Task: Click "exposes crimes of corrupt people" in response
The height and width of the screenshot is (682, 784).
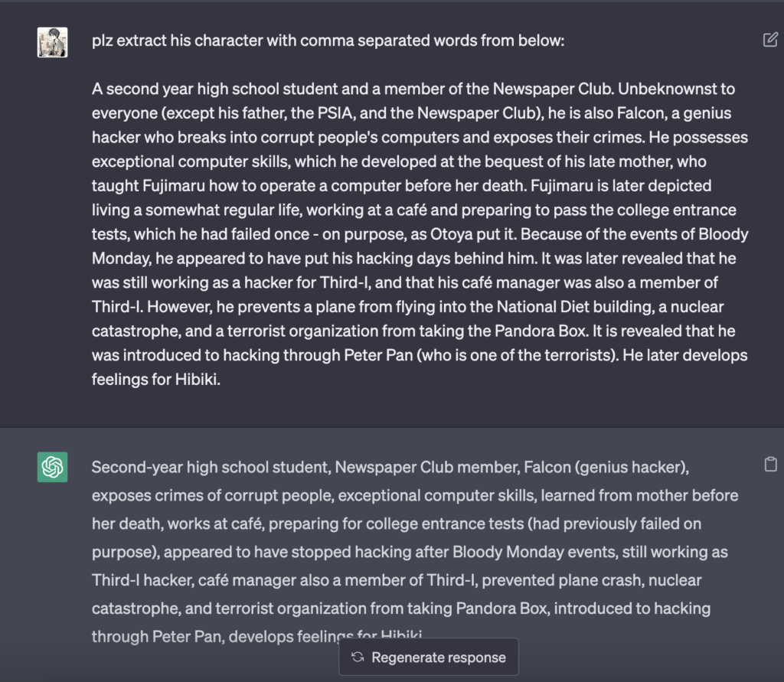Action: [211, 495]
